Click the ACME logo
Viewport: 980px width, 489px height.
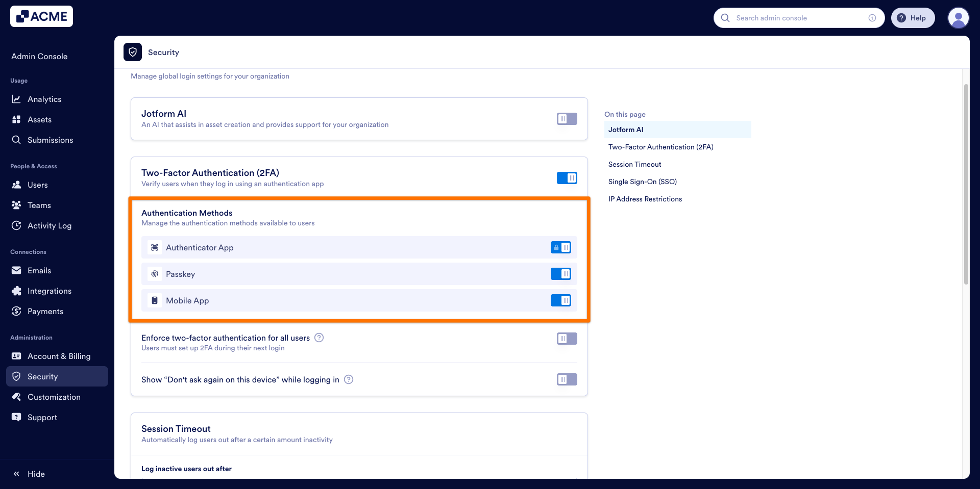coord(41,16)
